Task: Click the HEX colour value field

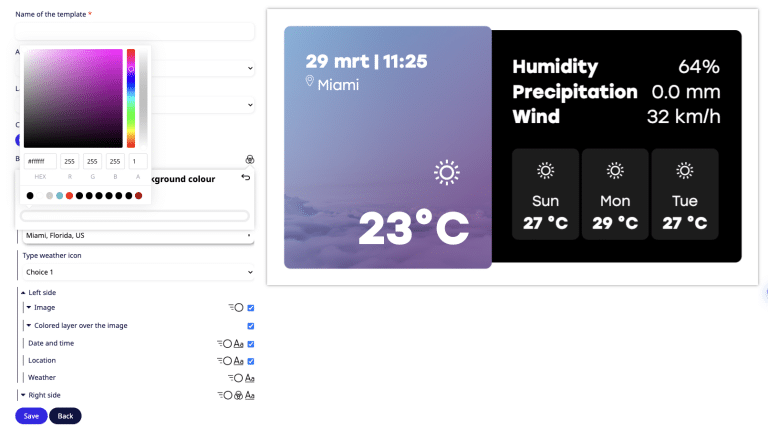Action: tap(39, 161)
